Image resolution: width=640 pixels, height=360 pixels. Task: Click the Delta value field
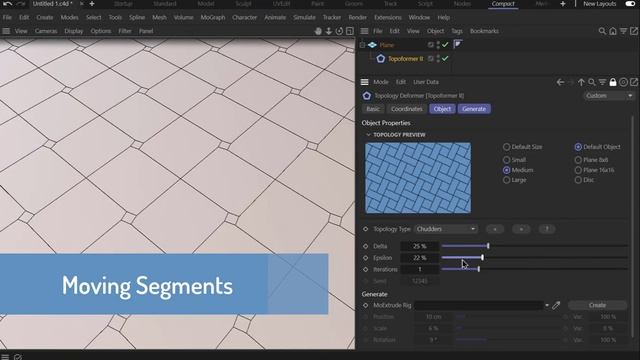pyautogui.click(x=420, y=246)
